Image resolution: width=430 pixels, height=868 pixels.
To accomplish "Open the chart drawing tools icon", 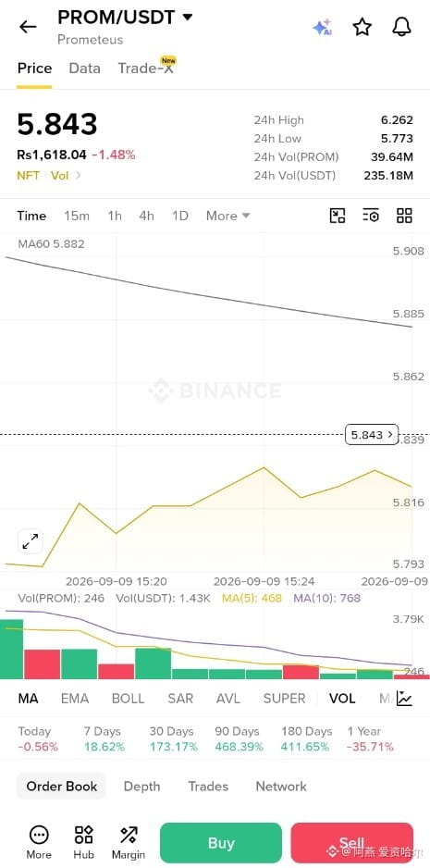I will pos(338,216).
